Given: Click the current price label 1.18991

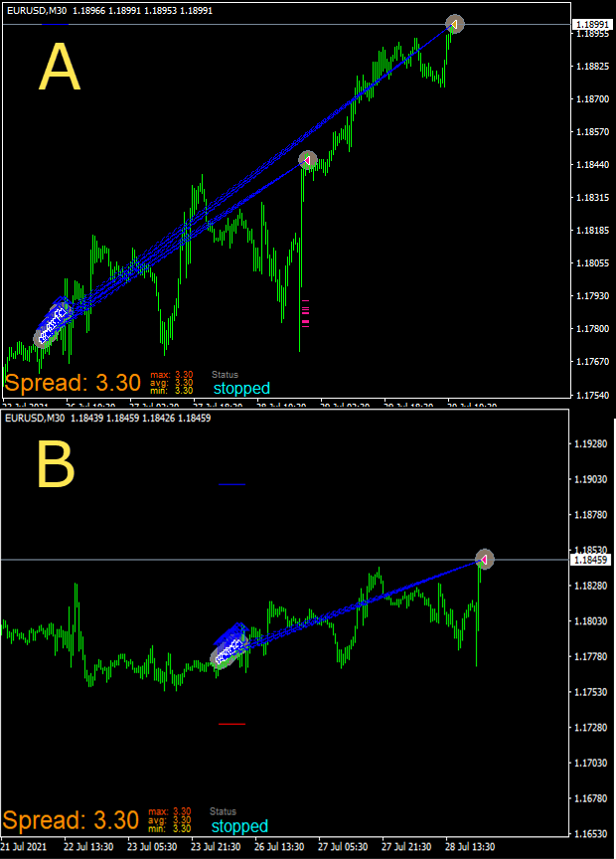Looking at the screenshot, I should tap(592, 24).
